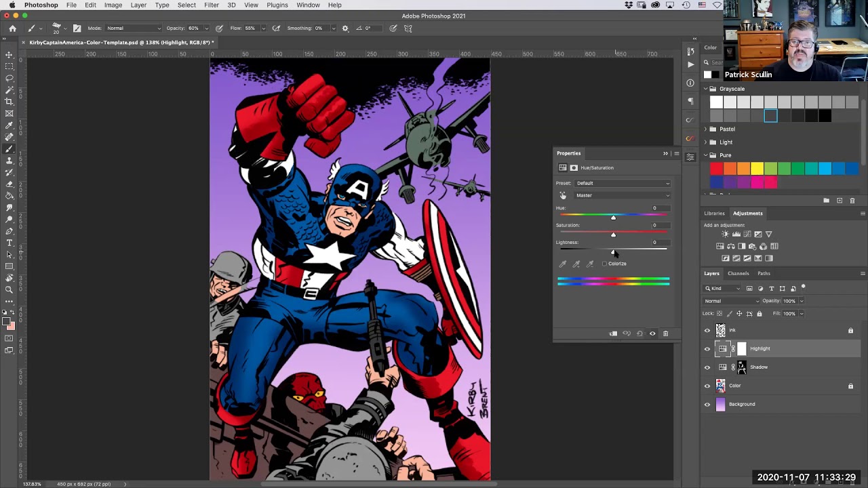Image resolution: width=868 pixels, height=488 pixels.
Task: Toggle airbrush build-up in options bar
Action: (x=276, y=28)
